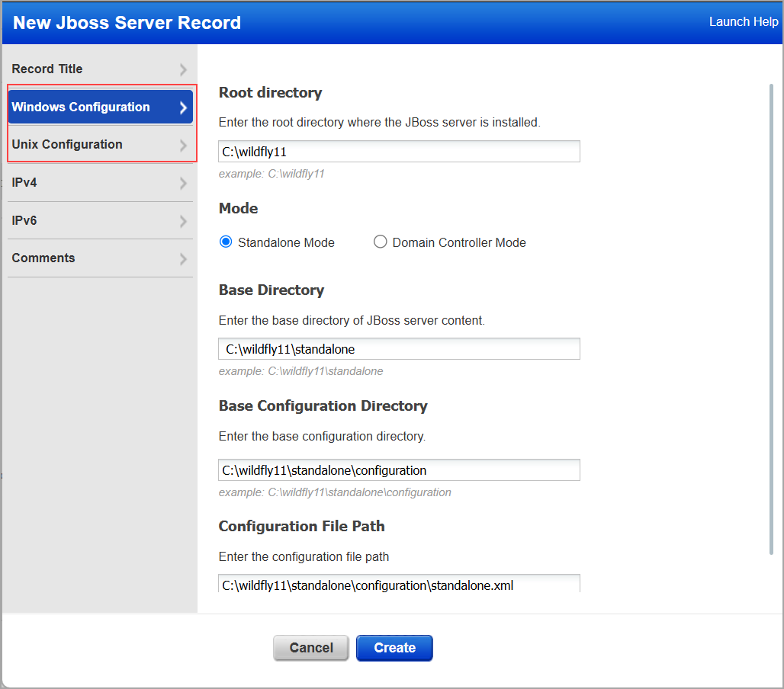Cancel the new Jboss server record
The height and width of the screenshot is (689, 784).
[310, 647]
